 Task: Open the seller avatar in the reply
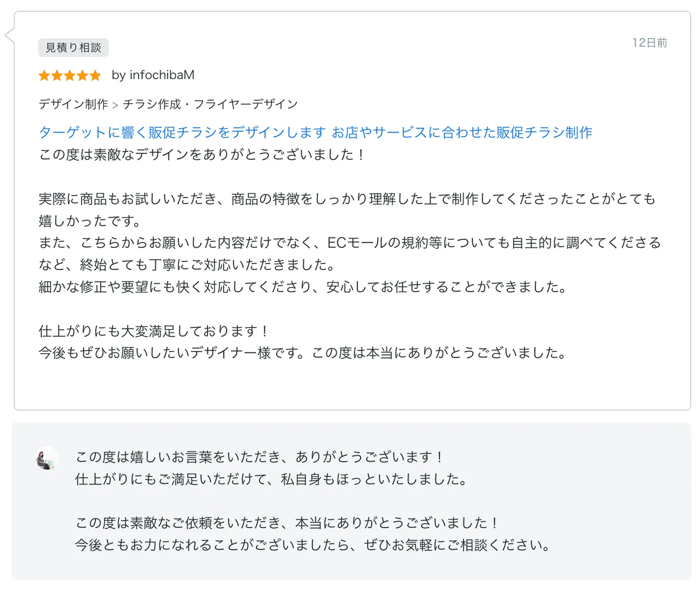pyautogui.click(x=47, y=458)
